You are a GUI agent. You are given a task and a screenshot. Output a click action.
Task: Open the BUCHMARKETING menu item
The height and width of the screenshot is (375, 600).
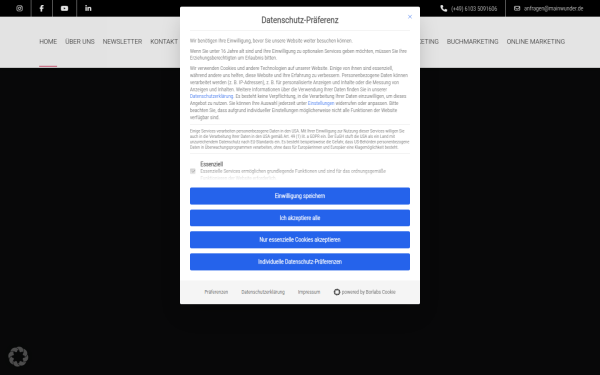click(472, 41)
